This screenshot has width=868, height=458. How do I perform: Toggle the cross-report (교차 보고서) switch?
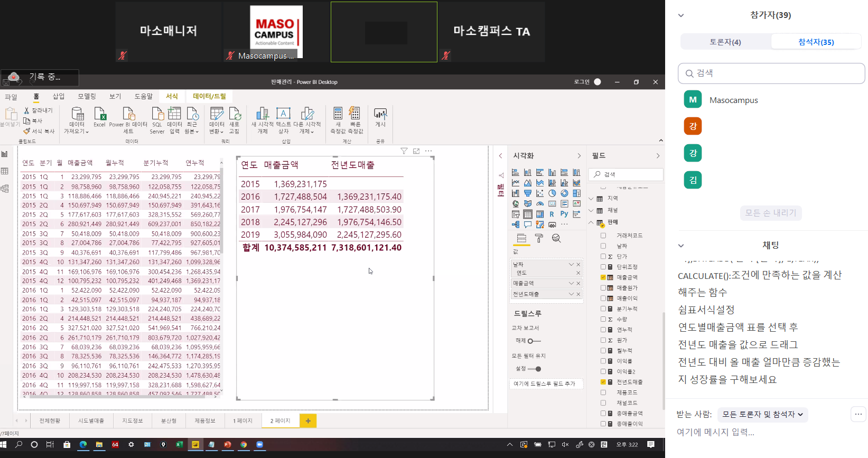coord(534,341)
